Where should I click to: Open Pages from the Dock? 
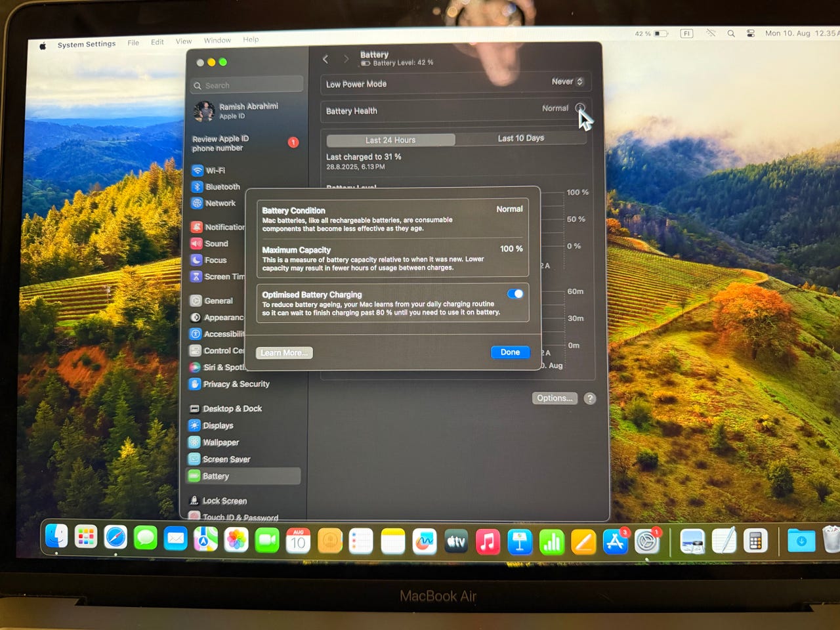tap(583, 543)
